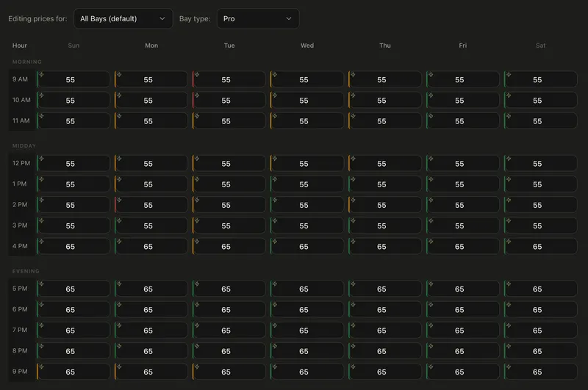Click the sparkle icon in Monday 2 PM cell
The width and height of the screenshot is (588, 390).
coord(119,200)
